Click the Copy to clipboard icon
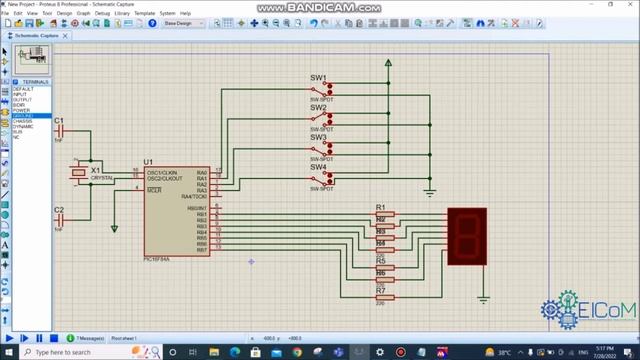Image resolution: width=640 pixels, height=360 pixels. (x=348, y=23)
